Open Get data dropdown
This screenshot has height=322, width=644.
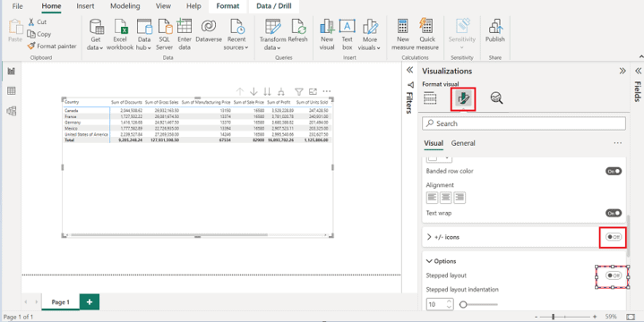[x=95, y=44]
